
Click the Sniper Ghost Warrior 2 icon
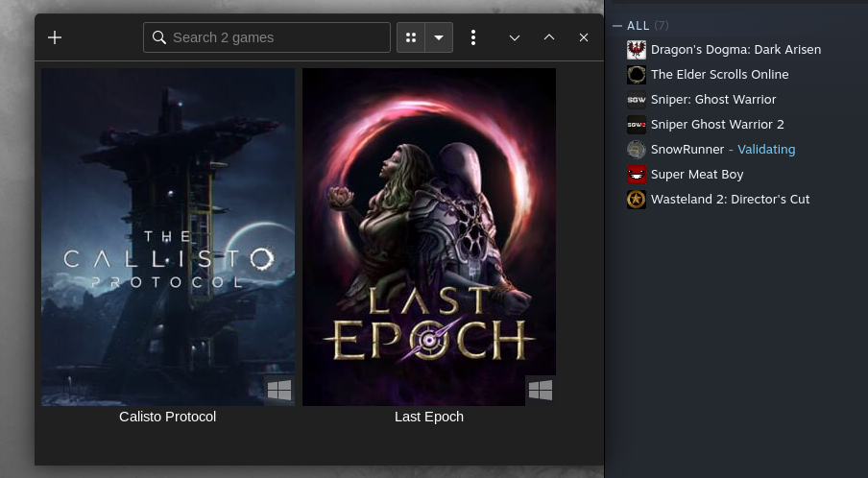pyautogui.click(x=637, y=125)
